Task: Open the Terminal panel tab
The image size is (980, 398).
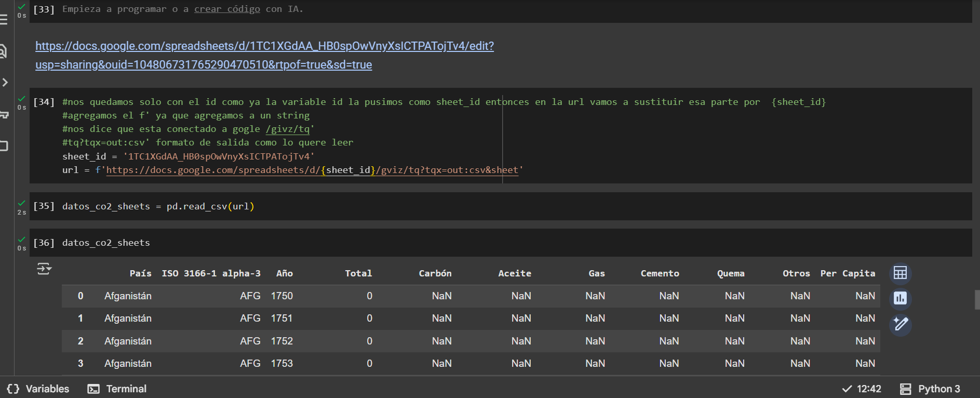Action: (117, 389)
